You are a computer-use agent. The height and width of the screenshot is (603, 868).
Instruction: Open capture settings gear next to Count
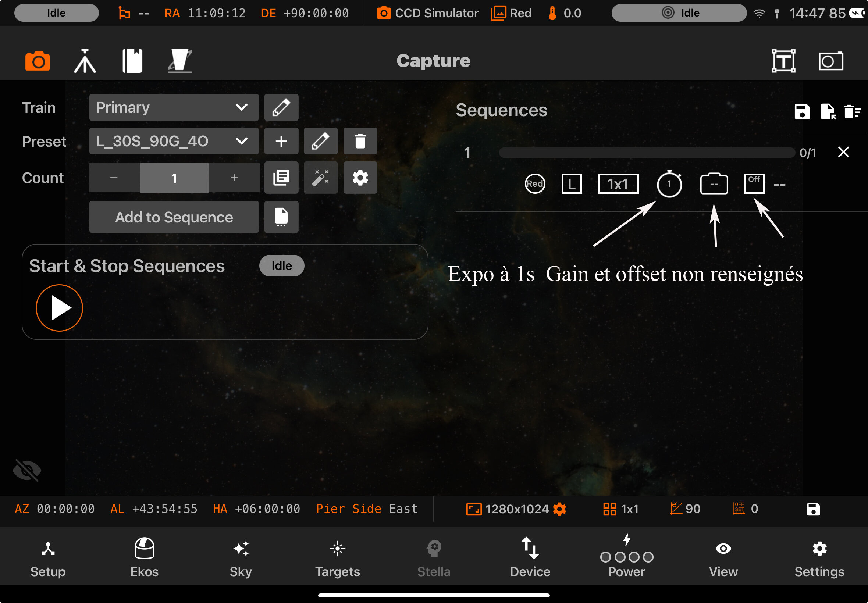click(360, 178)
